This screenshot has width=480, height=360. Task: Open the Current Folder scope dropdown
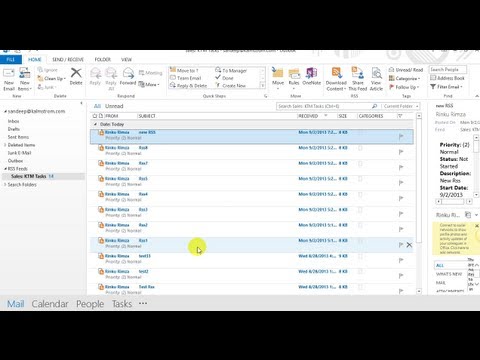[400, 106]
